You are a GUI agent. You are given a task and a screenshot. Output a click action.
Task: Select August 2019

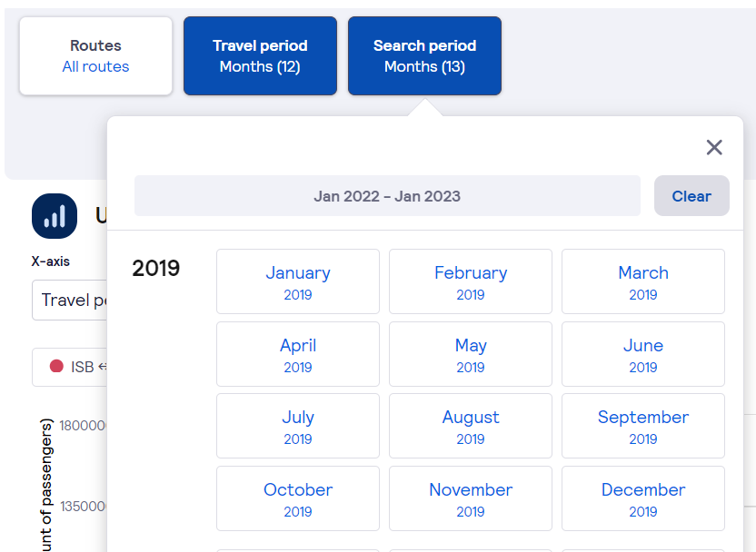pyautogui.click(x=471, y=427)
